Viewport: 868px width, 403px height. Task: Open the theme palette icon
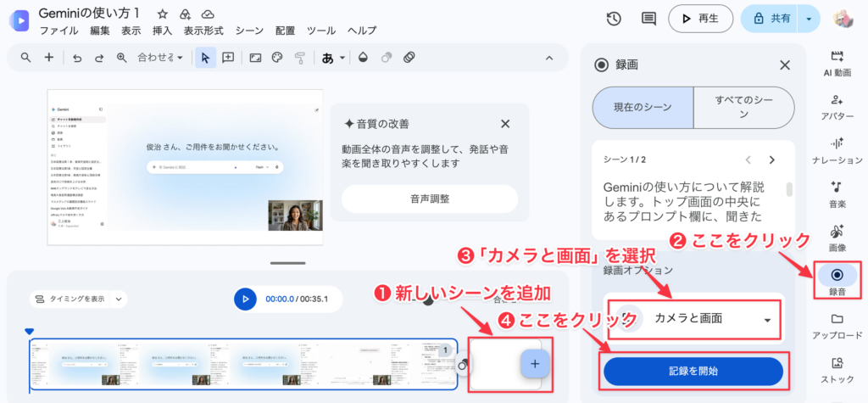click(277, 58)
